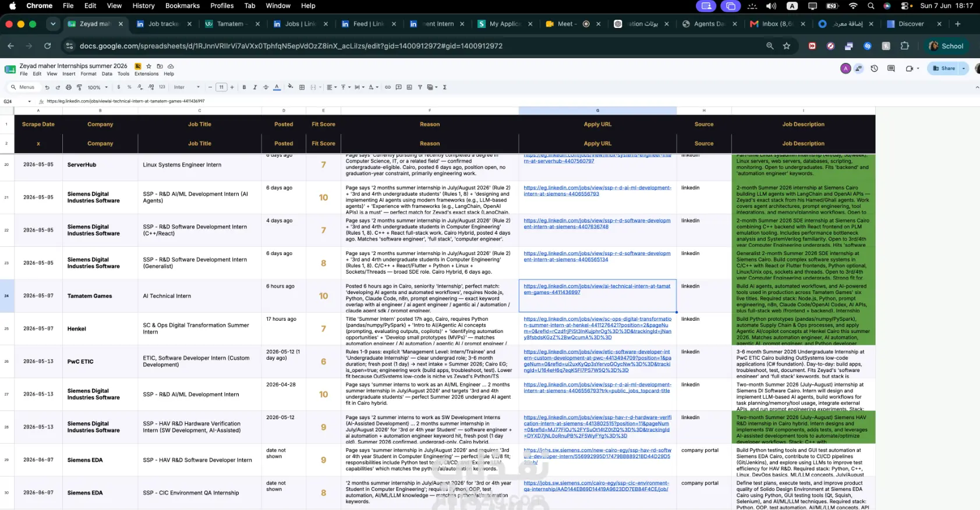Activate the paint format tool
The width and height of the screenshot is (980, 510).
point(79,87)
